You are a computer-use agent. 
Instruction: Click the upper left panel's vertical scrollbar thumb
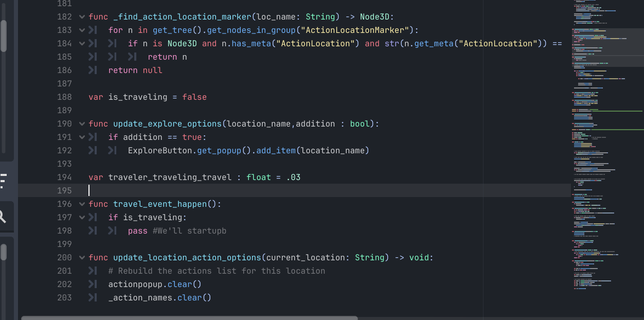click(x=4, y=36)
